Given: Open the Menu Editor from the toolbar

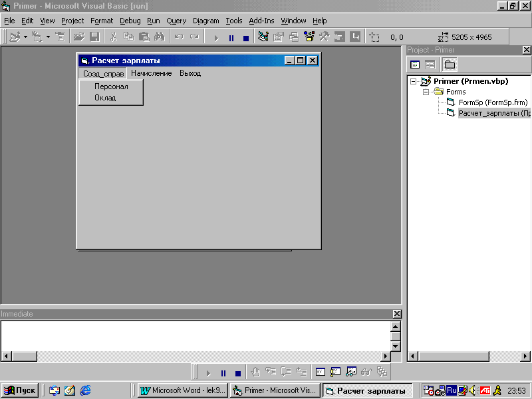Looking at the screenshot, I should pyautogui.click(x=61, y=37).
